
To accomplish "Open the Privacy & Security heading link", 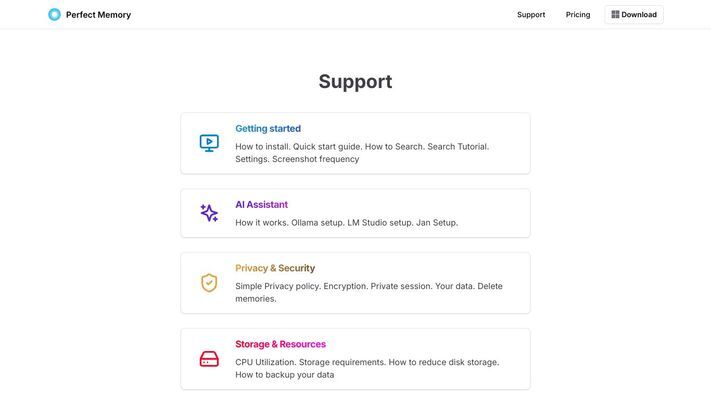I will [x=275, y=268].
